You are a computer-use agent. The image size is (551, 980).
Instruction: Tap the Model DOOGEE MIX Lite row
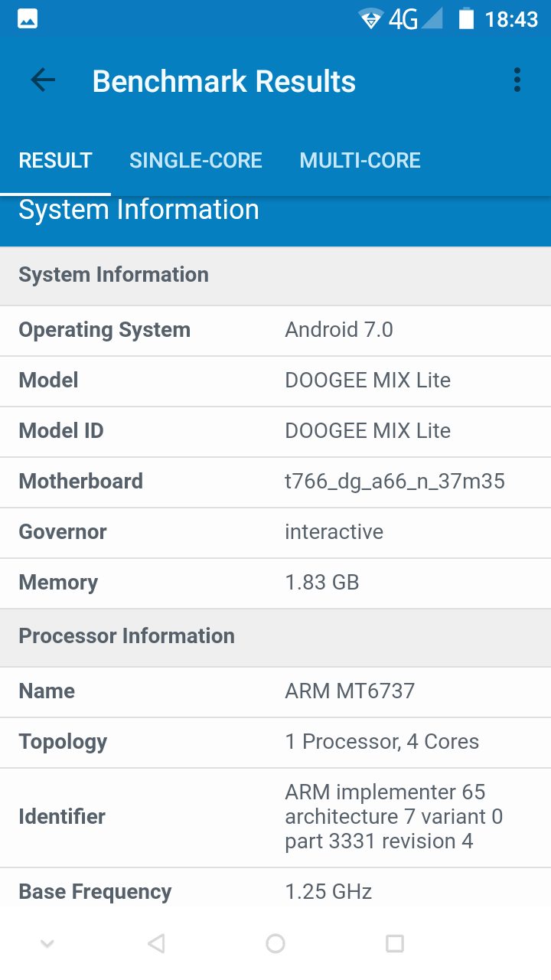(x=275, y=381)
